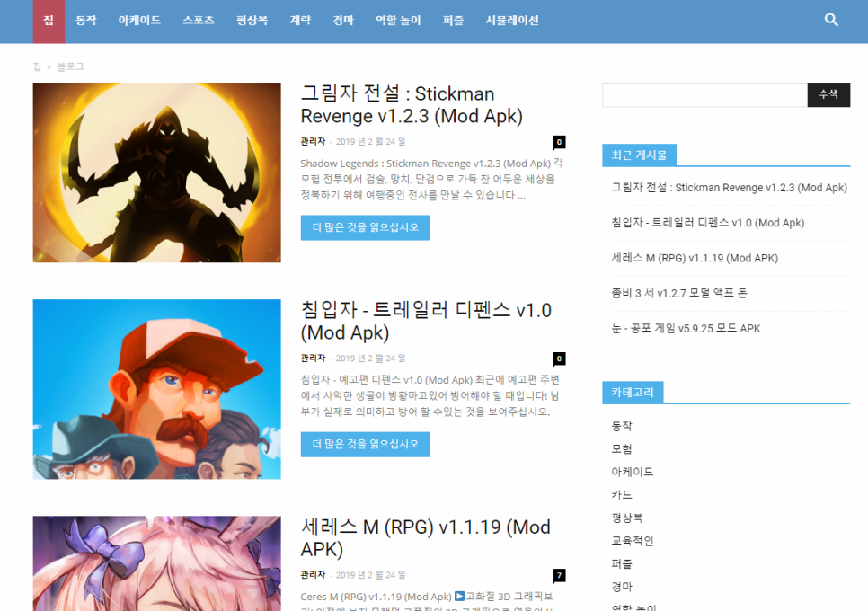This screenshot has height=611, width=868.
Task: Open the 시뮬레이션 navigation item
Action: click(x=511, y=21)
